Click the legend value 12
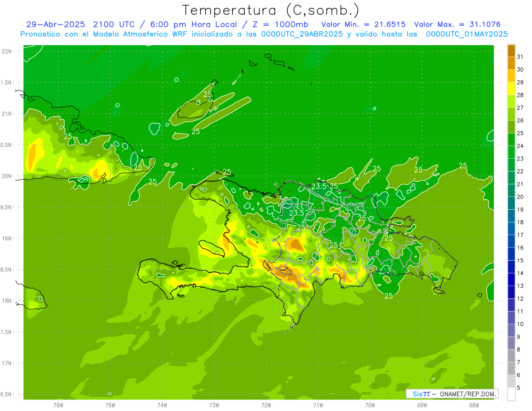The width and height of the screenshot is (532, 411). (x=520, y=298)
